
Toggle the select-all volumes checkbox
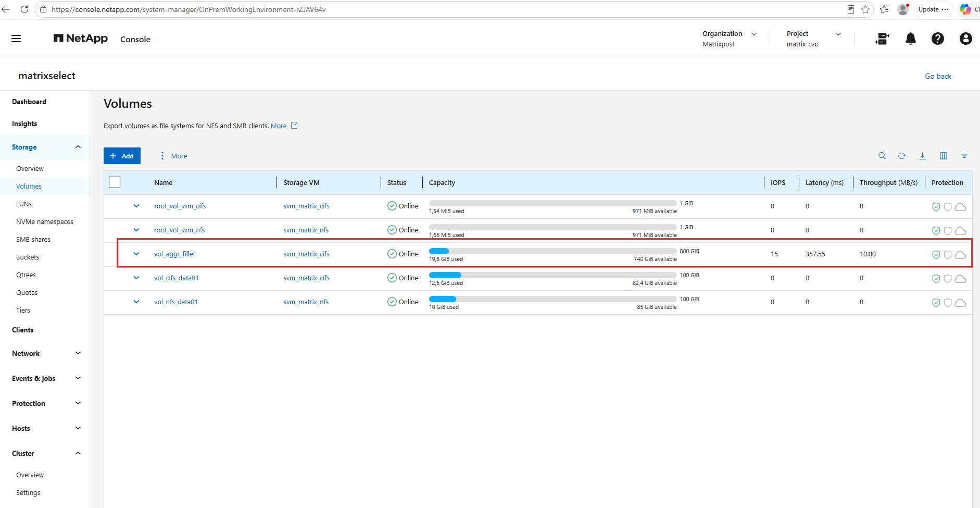tap(115, 182)
